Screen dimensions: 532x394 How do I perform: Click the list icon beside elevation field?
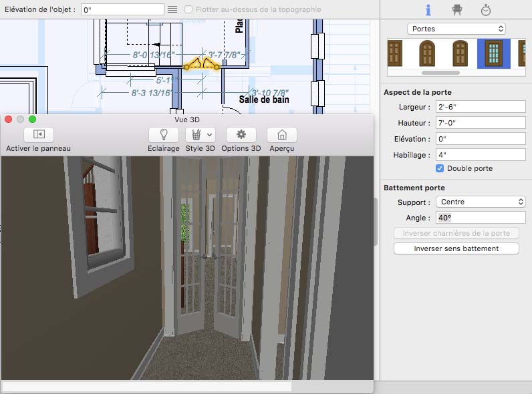coord(172,9)
